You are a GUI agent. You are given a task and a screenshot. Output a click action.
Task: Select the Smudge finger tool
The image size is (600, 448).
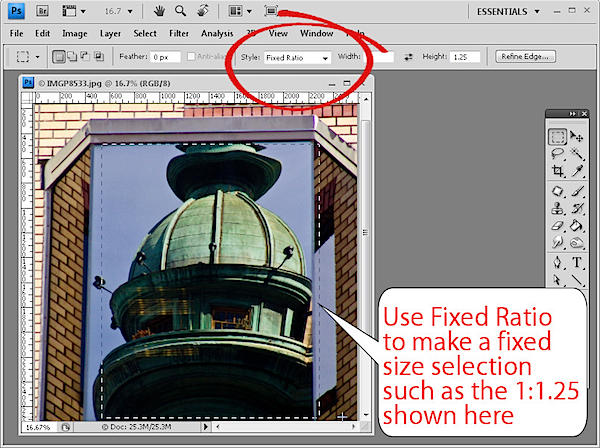pyautogui.click(x=557, y=243)
